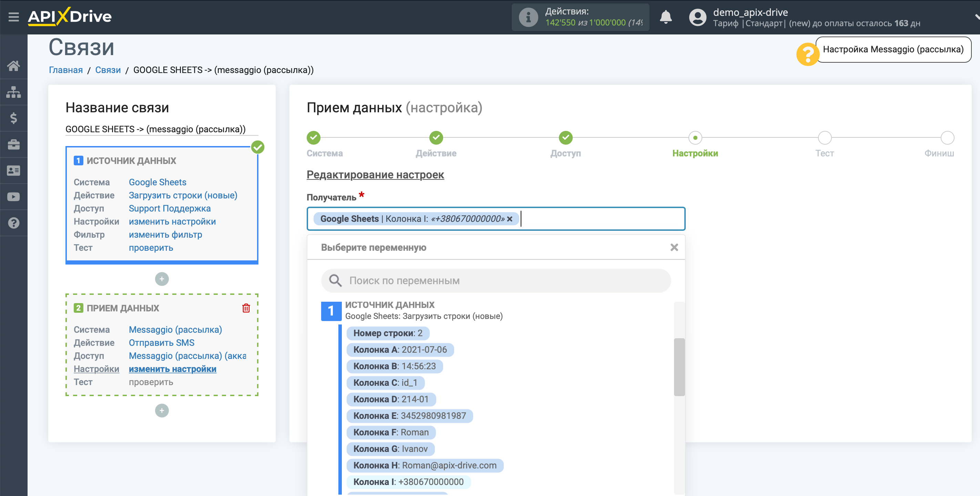The image size is (980, 496).
Task: Open billing dollar icon in sidebar
Action: point(14,118)
